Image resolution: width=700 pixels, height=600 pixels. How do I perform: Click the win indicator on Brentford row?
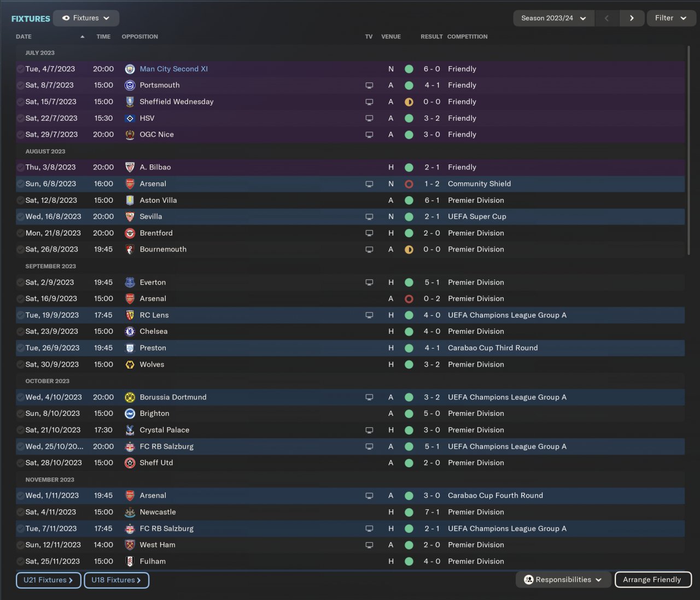[409, 233]
